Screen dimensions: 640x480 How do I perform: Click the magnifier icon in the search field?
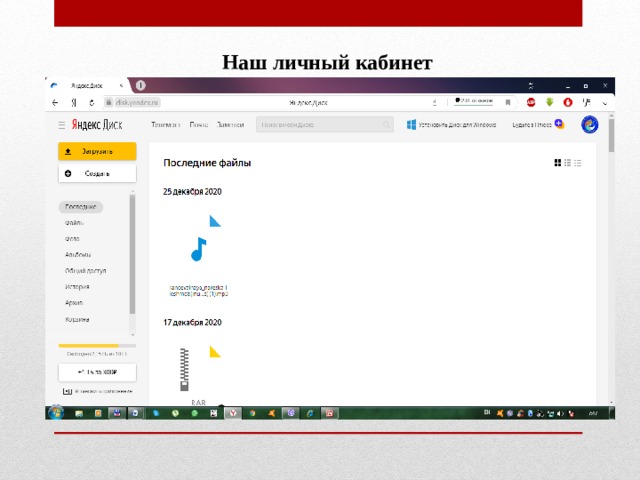[x=386, y=124]
